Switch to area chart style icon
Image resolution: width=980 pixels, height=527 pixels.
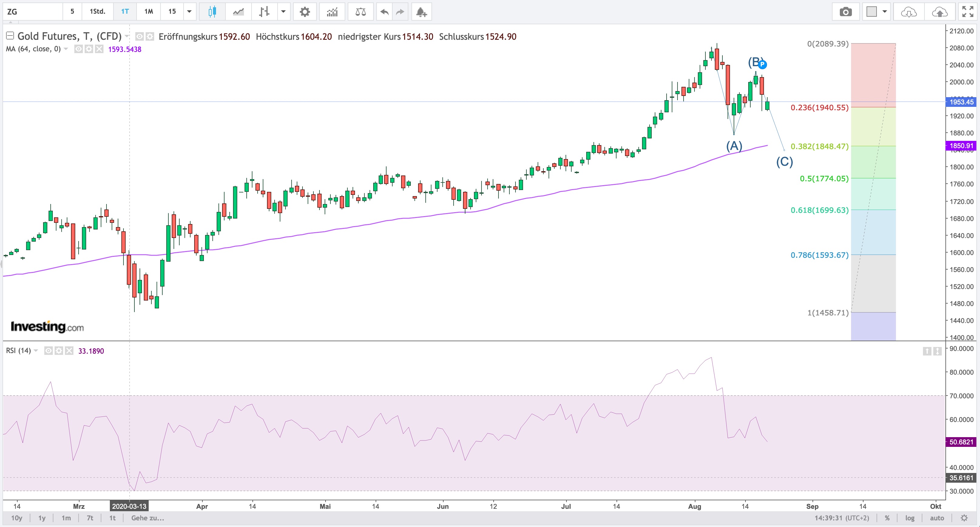tap(238, 12)
